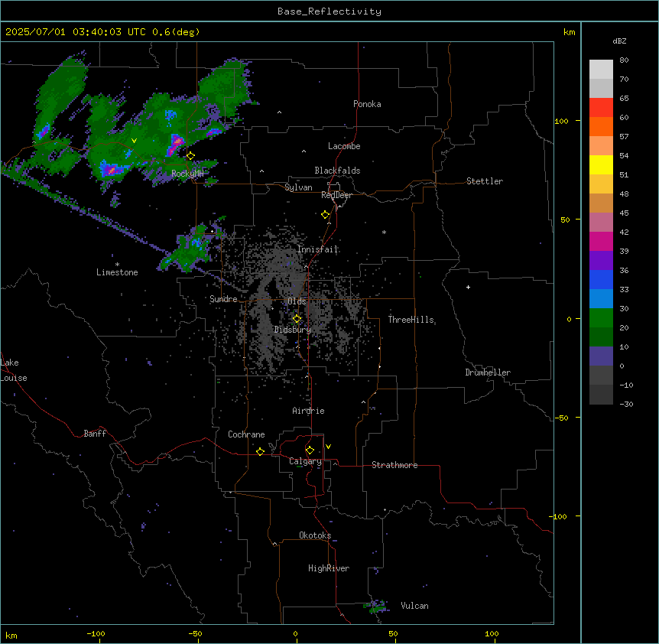Click the dark orange 57-60 dBZ swatch
Viewport: 659px width, 644px height.
pyautogui.click(x=601, y=127)
